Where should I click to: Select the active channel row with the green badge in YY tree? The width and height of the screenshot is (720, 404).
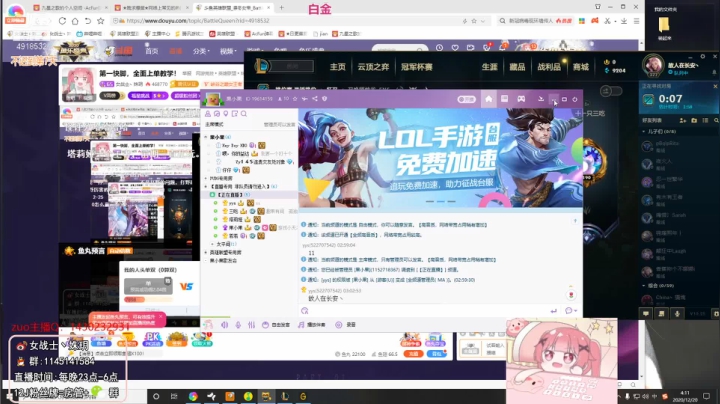(250, 195)
